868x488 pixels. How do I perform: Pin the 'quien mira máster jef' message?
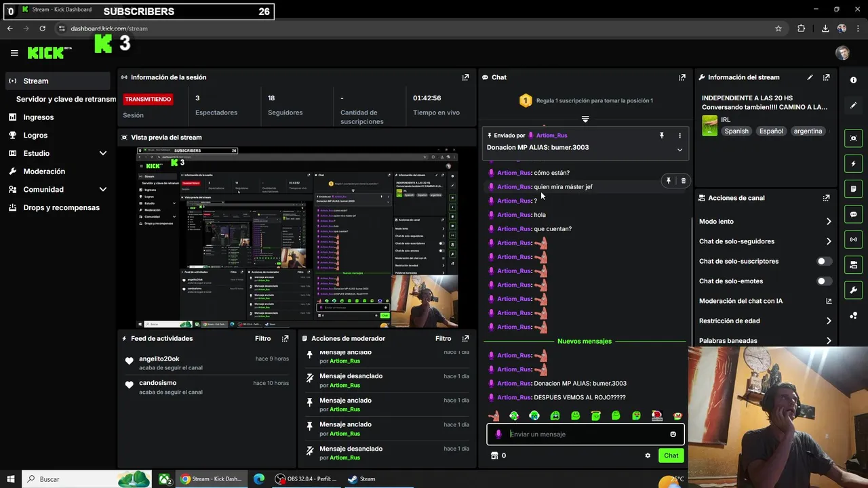coord(668,181)
